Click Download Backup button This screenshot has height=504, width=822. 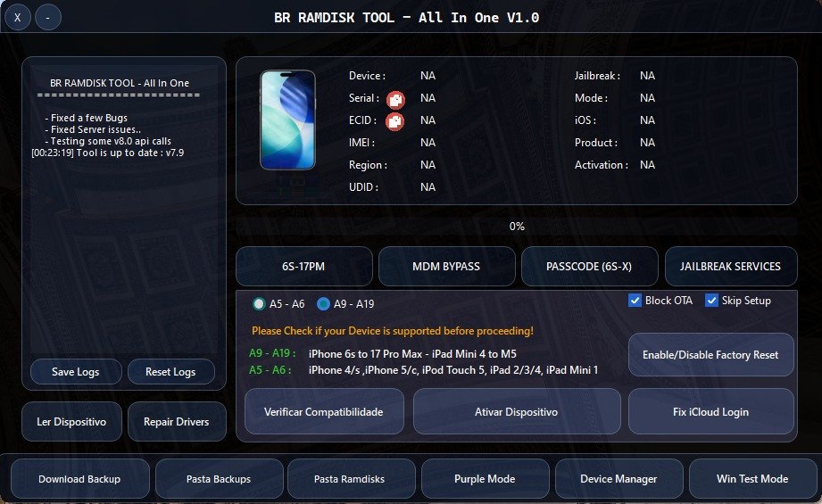(x=79, y=479)
